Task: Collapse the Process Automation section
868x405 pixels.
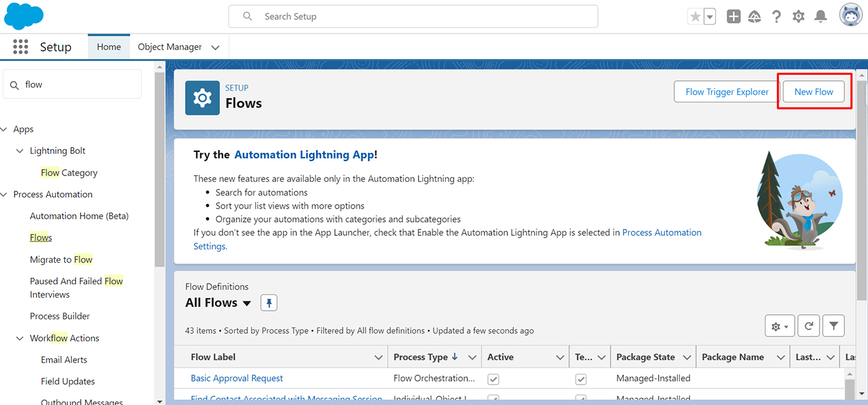Action: click(4, 195)
